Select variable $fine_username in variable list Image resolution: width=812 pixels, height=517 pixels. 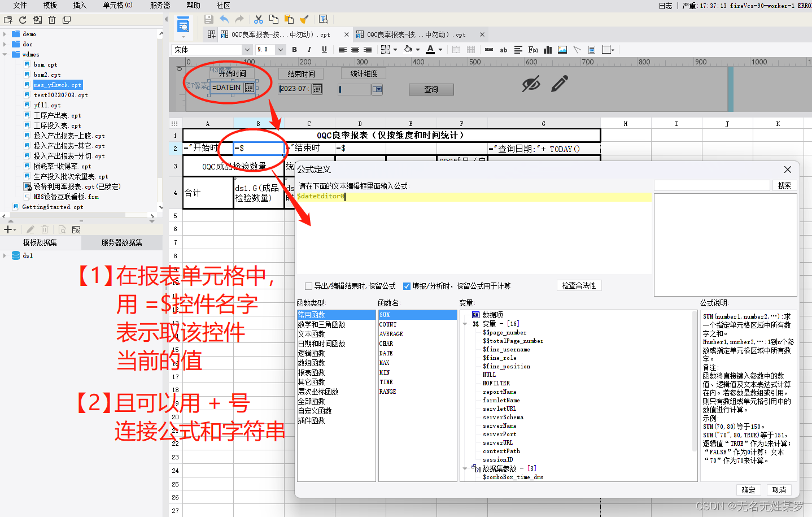point(507,349)
